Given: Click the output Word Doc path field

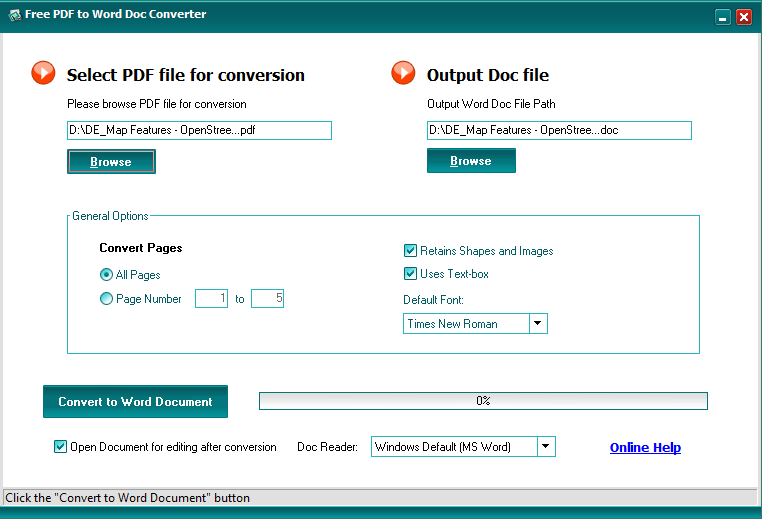Looking at the screenshot, I should pos(559,130).
